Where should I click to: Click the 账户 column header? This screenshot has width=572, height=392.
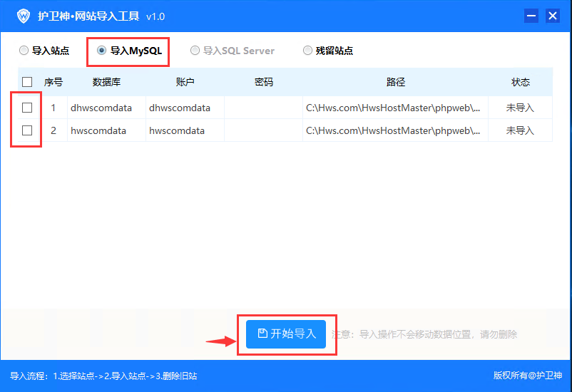pos(185,82)
